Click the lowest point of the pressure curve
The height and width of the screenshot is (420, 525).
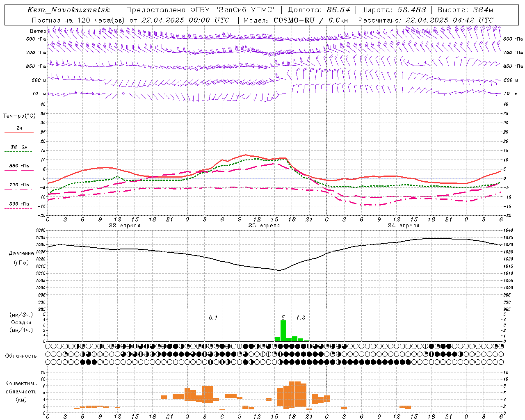pos(279,270)
